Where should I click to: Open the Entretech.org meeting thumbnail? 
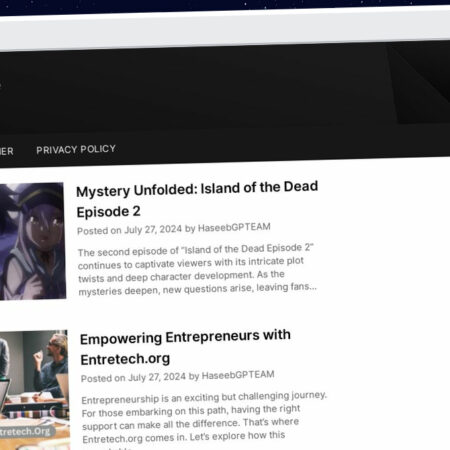coord(34,390)
